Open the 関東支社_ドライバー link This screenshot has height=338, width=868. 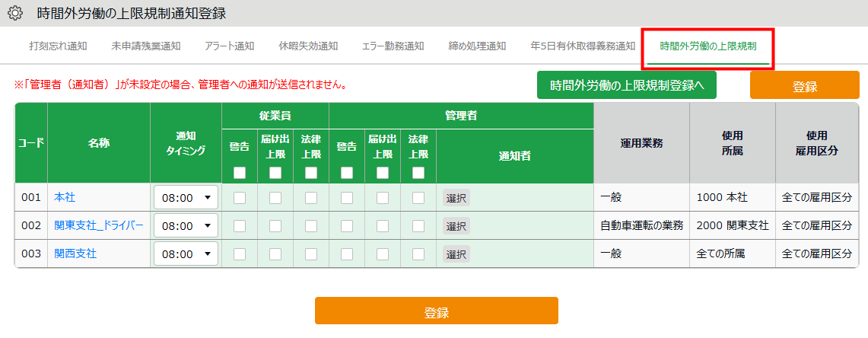pyautogui.click(x=99, y=225)
